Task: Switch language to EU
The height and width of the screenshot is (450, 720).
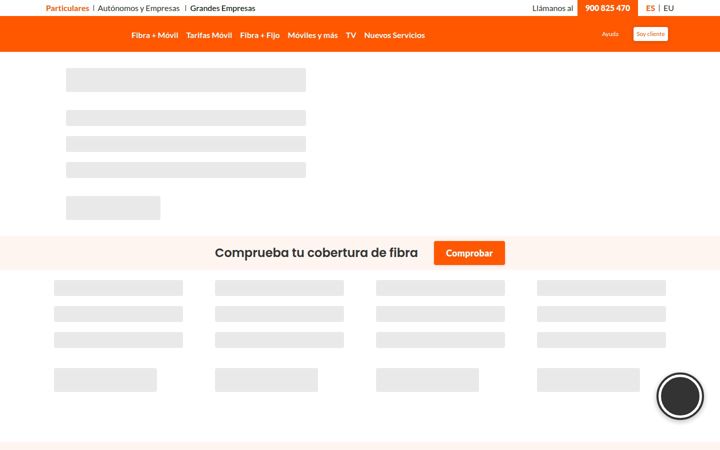Action: (669, 8)
